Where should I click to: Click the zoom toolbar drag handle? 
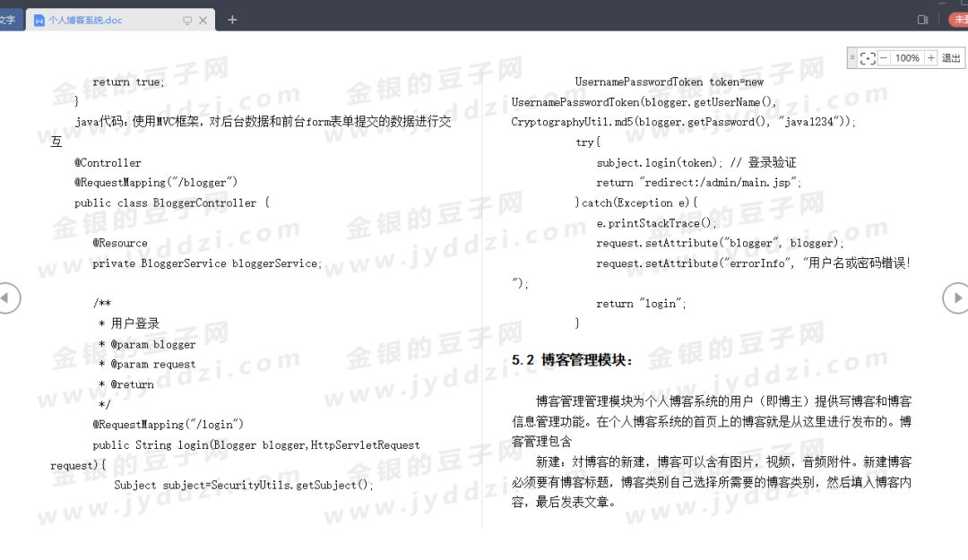(x=852, y=58)
